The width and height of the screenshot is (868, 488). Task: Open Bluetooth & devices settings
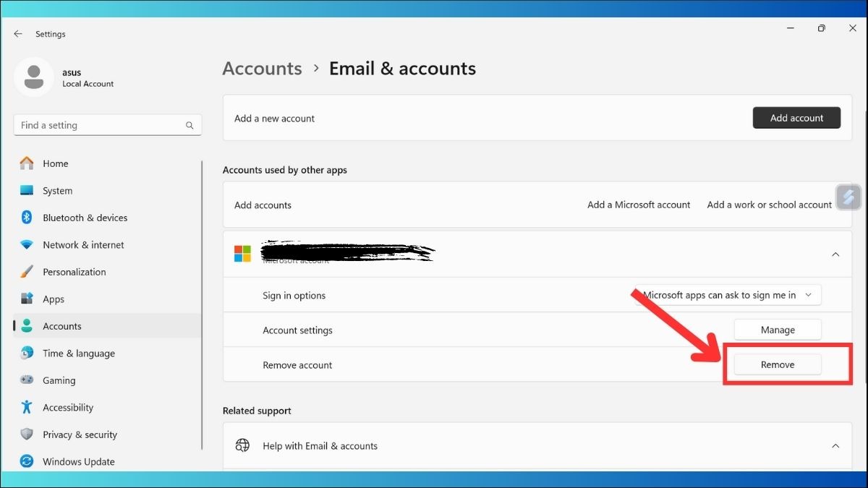108,218
